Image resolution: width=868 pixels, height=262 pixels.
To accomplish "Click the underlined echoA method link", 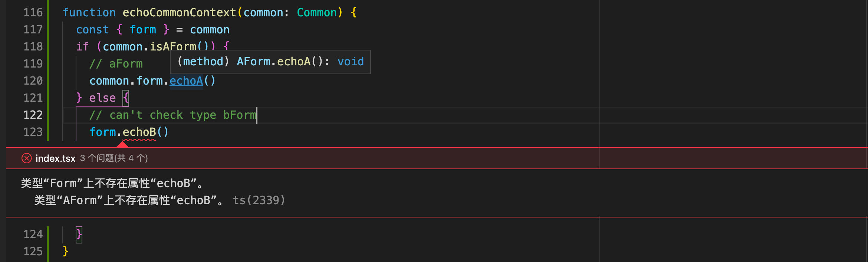I will (x=186, y=81).
